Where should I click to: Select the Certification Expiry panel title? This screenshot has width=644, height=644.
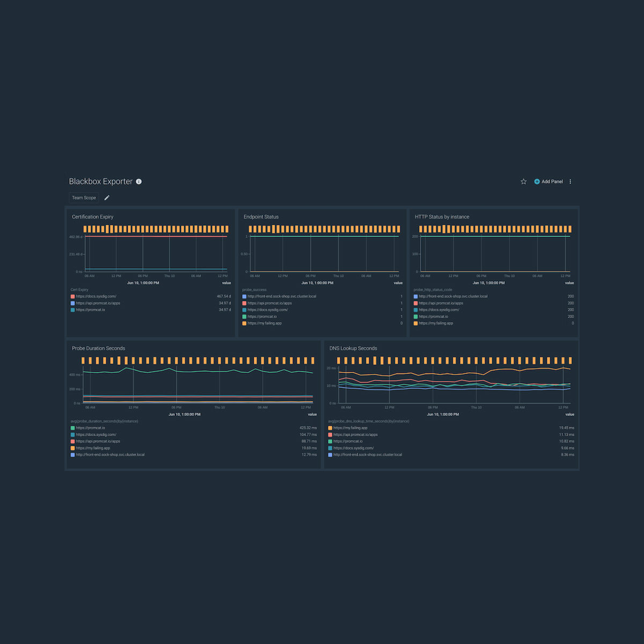[93, 217]
